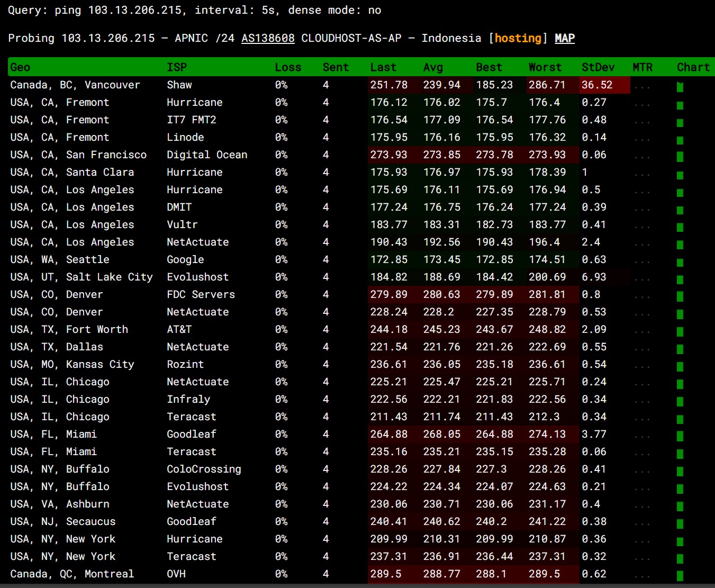This screenshot has width=715, height=588.
Task: Click the Sent column header
Action: [336, 67]
